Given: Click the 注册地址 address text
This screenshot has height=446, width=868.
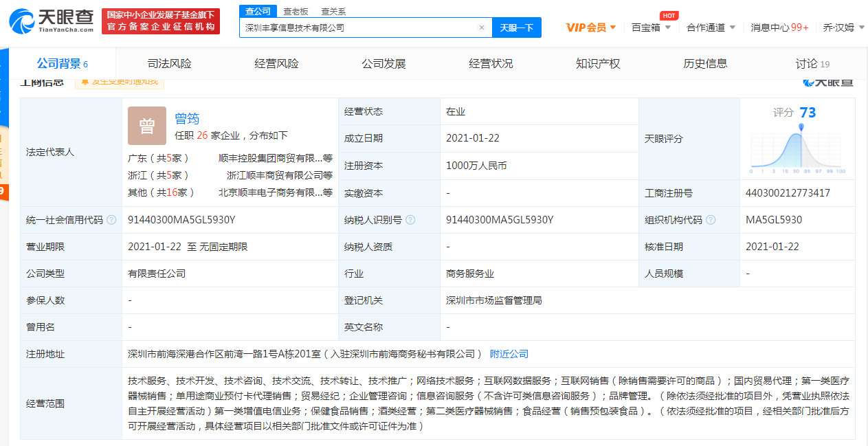Looking at the screenshot, I should (x=305, y=354).
